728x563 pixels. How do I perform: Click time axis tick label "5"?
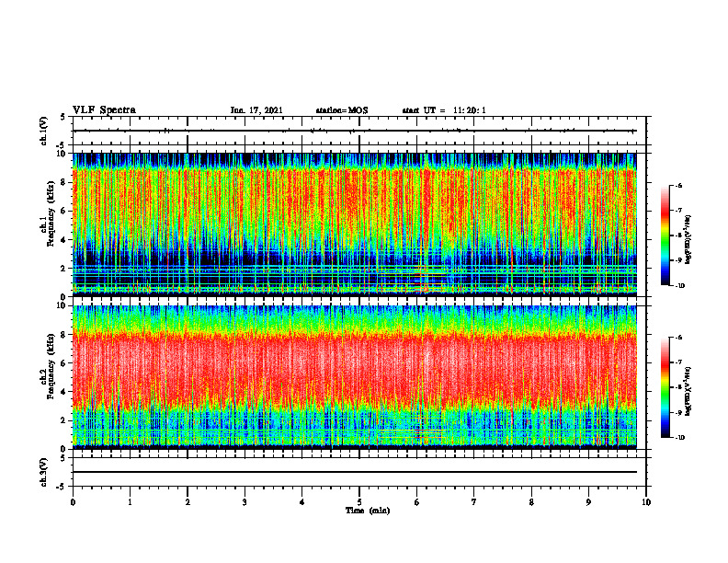(x=359, y=502)
